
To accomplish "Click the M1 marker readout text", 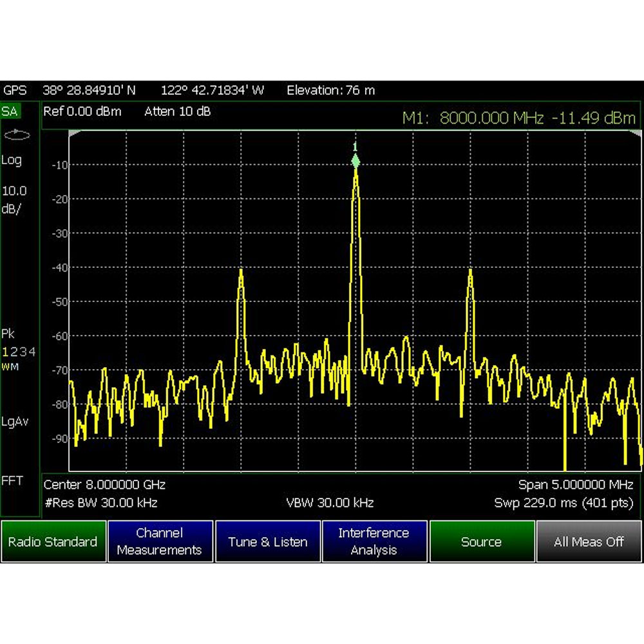I will [518, 118].
